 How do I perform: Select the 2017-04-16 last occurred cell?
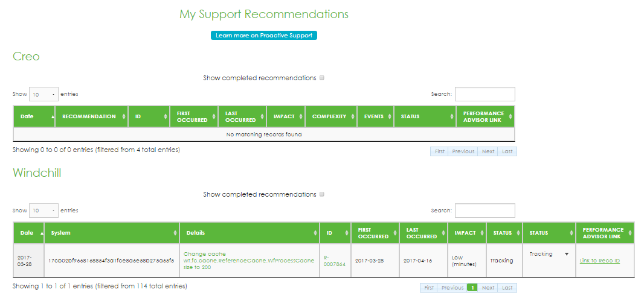coord(423,261)
